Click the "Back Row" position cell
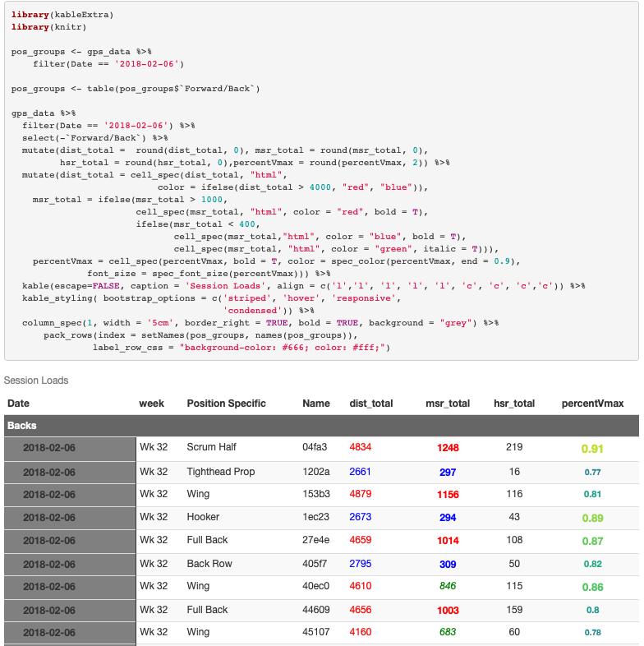 tap(209, 564)
